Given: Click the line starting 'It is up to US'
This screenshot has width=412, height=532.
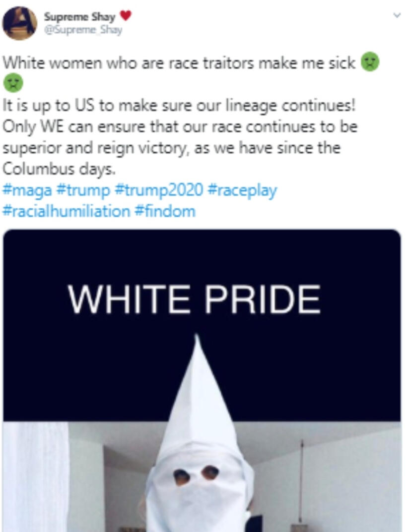Looking at the screenshot, I should coord(179,106).
